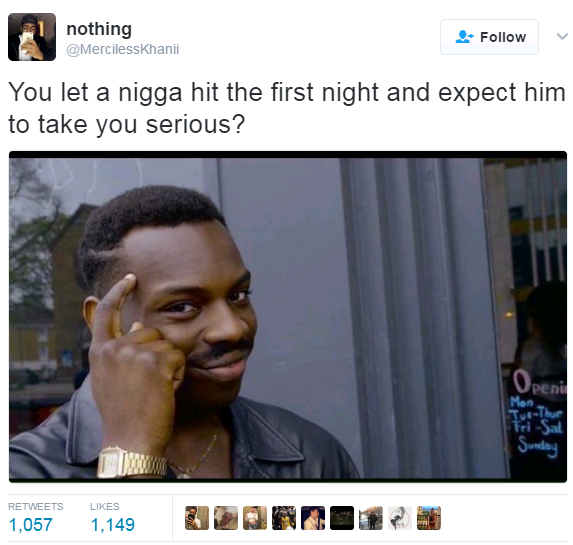Open the dark black liker avatar
The image size is (573, 545).
pyautogui.click(x=342, y=518)
